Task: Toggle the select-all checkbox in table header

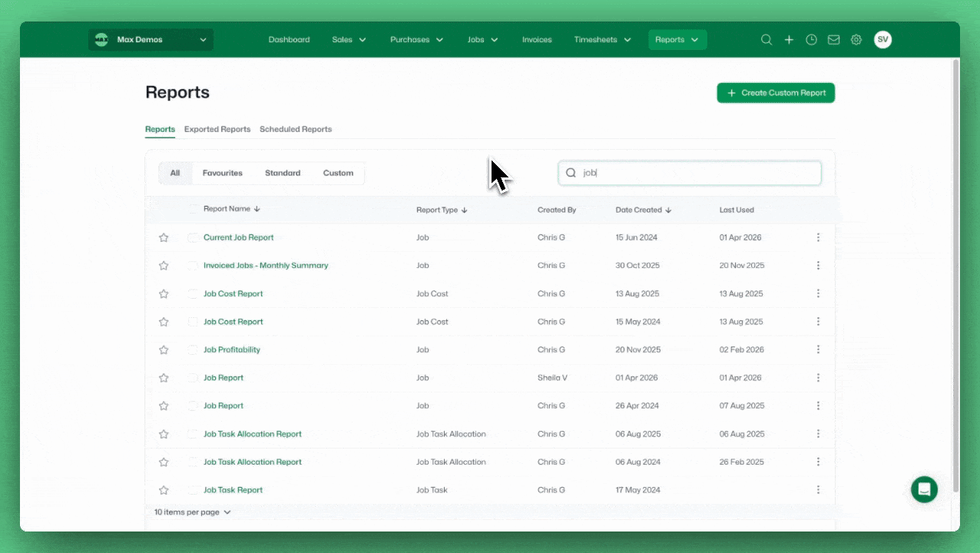Action: (193, 209)
